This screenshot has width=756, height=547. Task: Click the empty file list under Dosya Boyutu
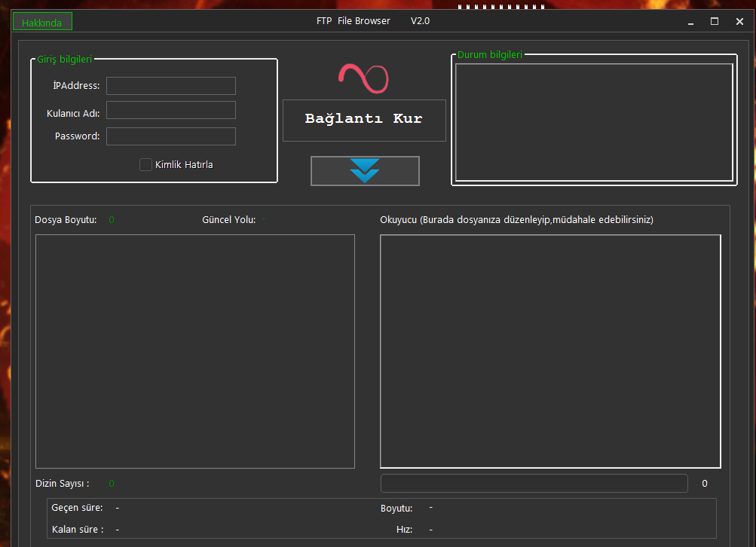point(195,351)
